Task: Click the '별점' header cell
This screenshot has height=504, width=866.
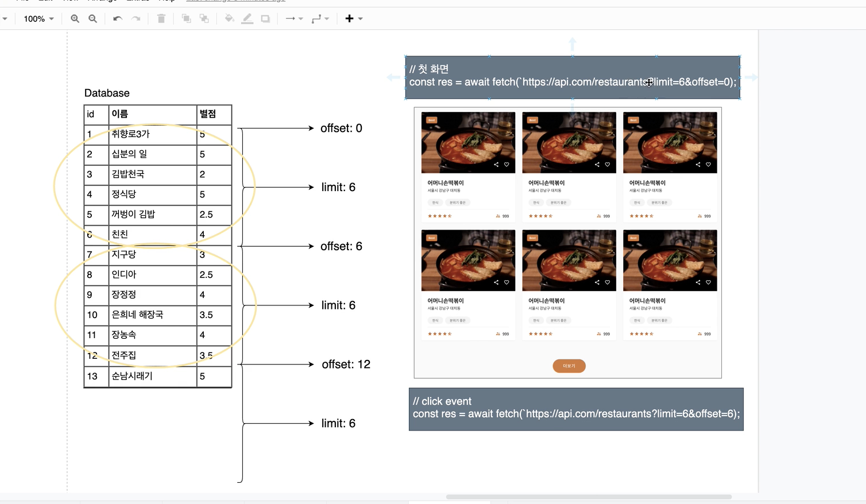Action: coord(214,114)
